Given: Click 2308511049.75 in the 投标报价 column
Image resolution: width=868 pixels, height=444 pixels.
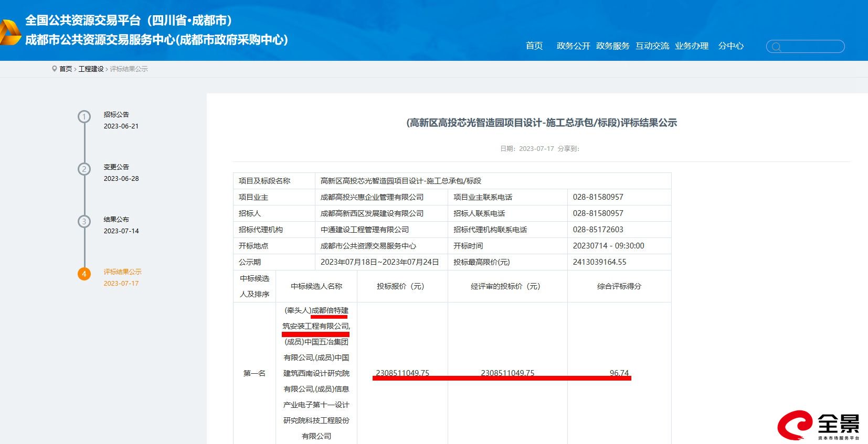Looking at the screenshot, I should tap(403, 373).
